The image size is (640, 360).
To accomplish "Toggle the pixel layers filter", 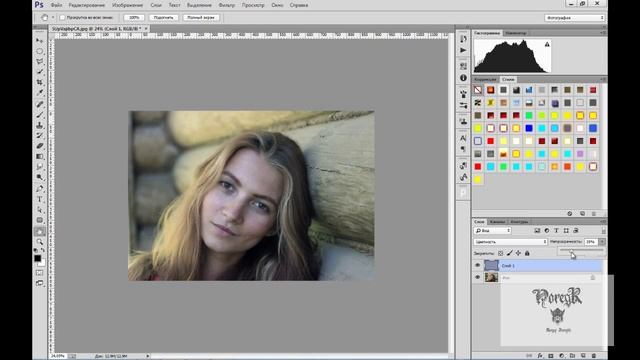I will point(537,231).
